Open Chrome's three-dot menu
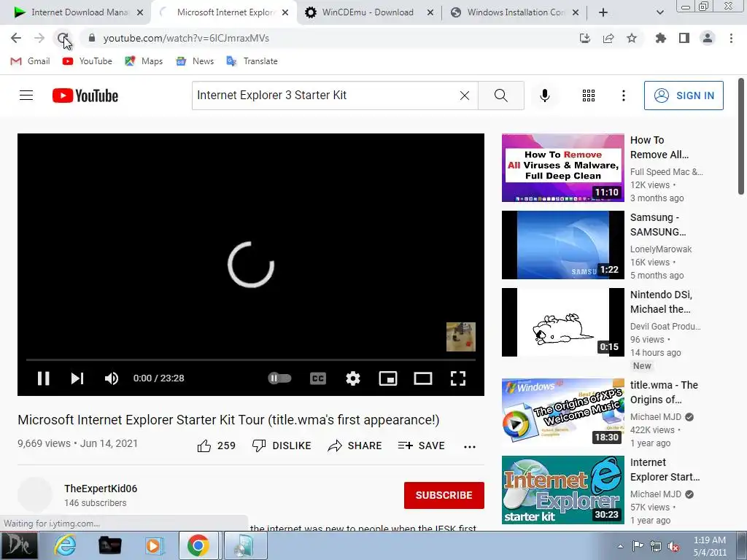The width and height of the screenshot is (747, 560). pos(731,38)
